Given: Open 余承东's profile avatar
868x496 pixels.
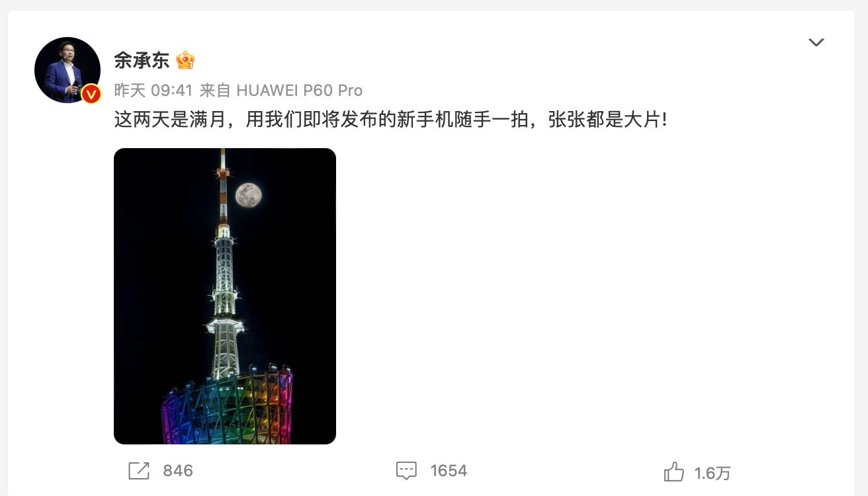Looking at the screenshot, I should click(67, 70).
